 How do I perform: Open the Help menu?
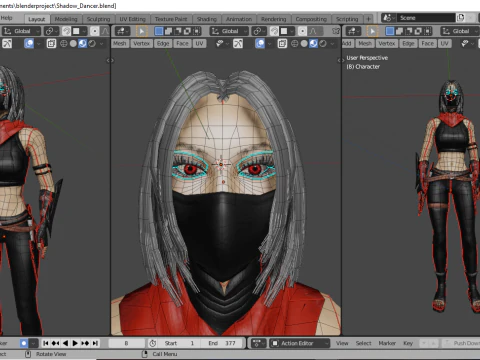[6, 18]
